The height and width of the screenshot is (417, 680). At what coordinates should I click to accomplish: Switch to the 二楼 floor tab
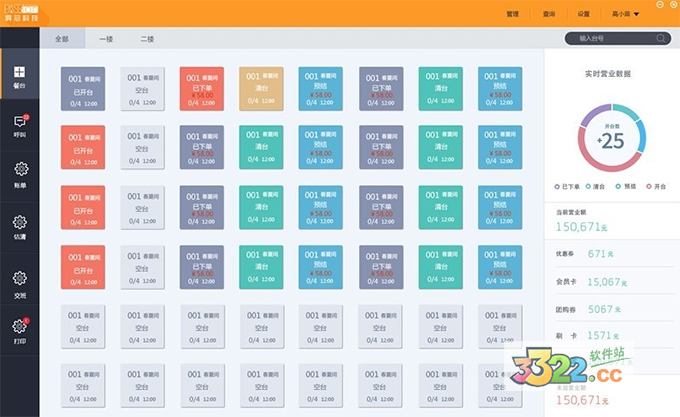(147, 39)
